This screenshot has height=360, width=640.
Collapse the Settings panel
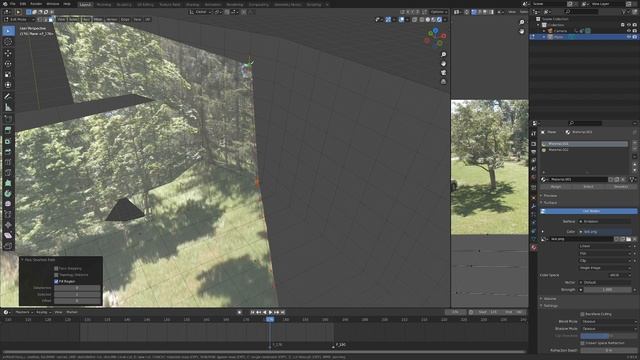(550, 306)
